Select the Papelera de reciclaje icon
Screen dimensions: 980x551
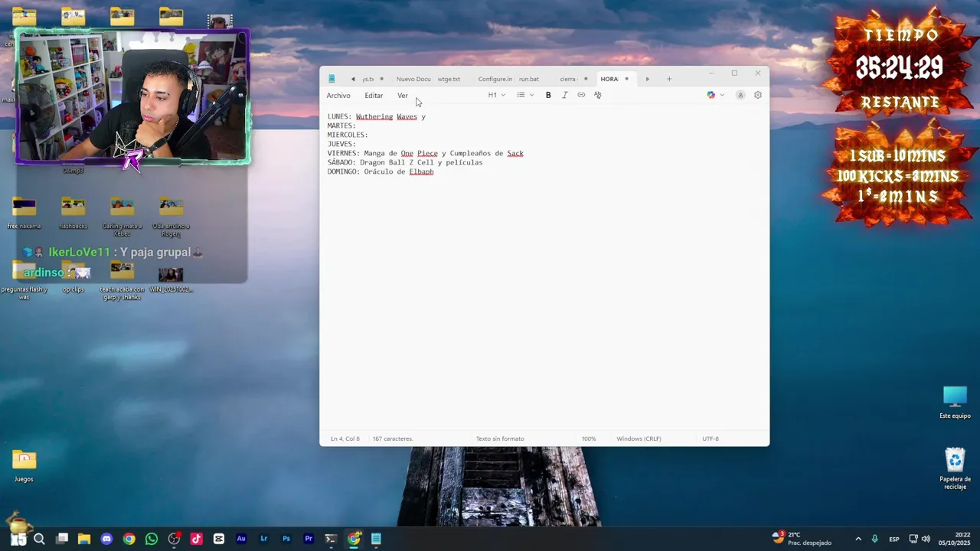click(955, 469)
